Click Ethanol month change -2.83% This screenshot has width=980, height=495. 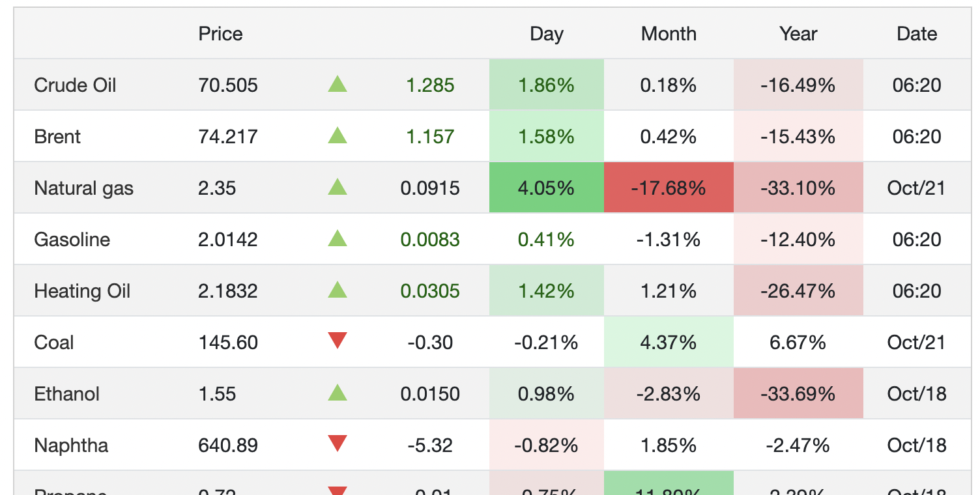tap(669, 394)
